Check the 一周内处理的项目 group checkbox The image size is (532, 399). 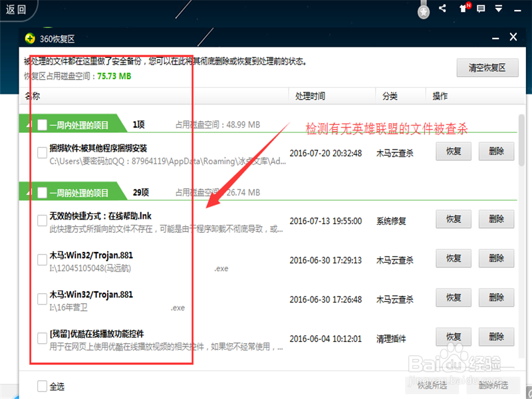pos(42,125)
